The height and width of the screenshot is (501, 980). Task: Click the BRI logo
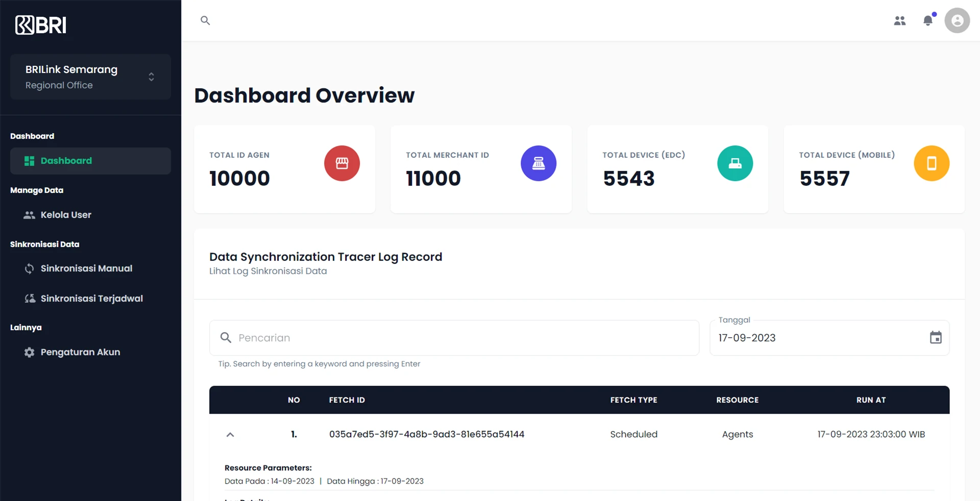41,25
